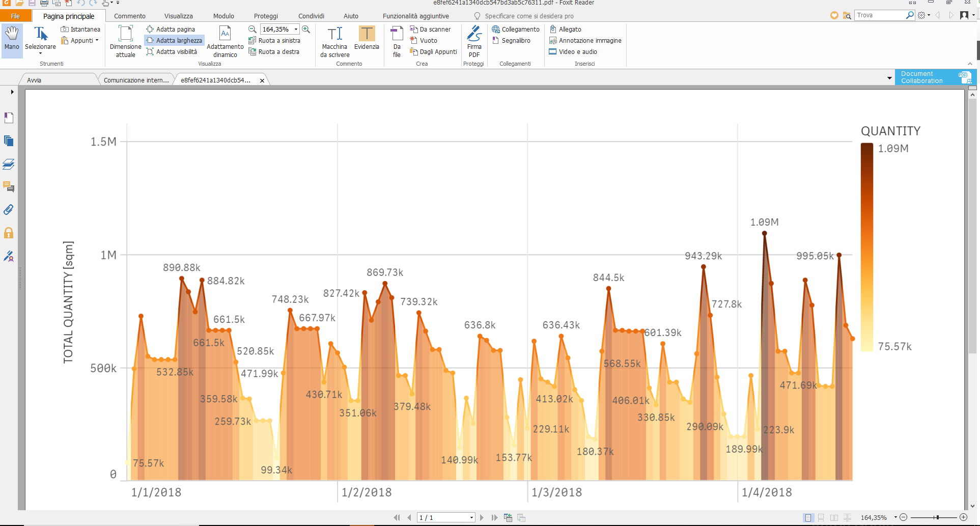
Task: Open the Layers side panel
Action: [9, 164]
